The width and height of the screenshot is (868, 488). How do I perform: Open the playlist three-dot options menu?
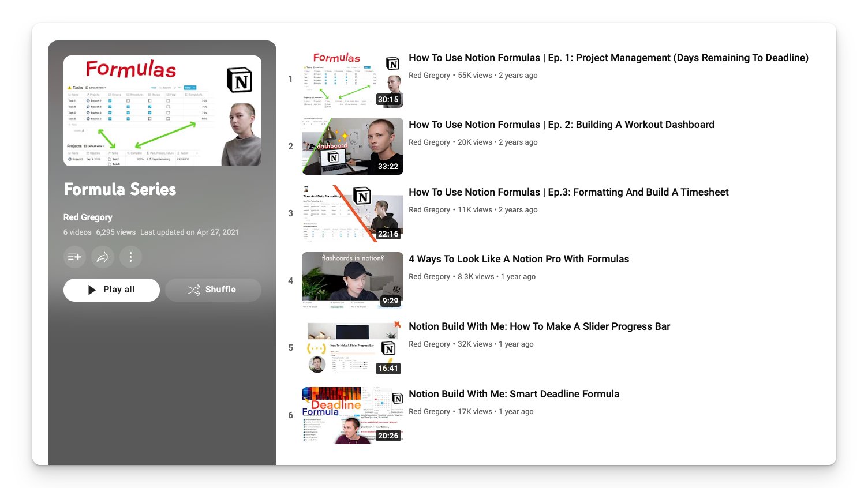pos(130,257)
